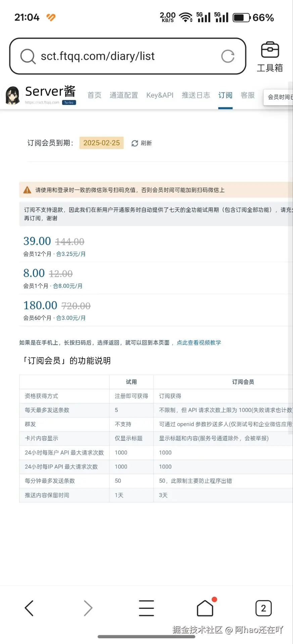The height and width of the screenshot is (644, 293).
Task: Click the orange warning triangle icon
Action: click(27, 190)
